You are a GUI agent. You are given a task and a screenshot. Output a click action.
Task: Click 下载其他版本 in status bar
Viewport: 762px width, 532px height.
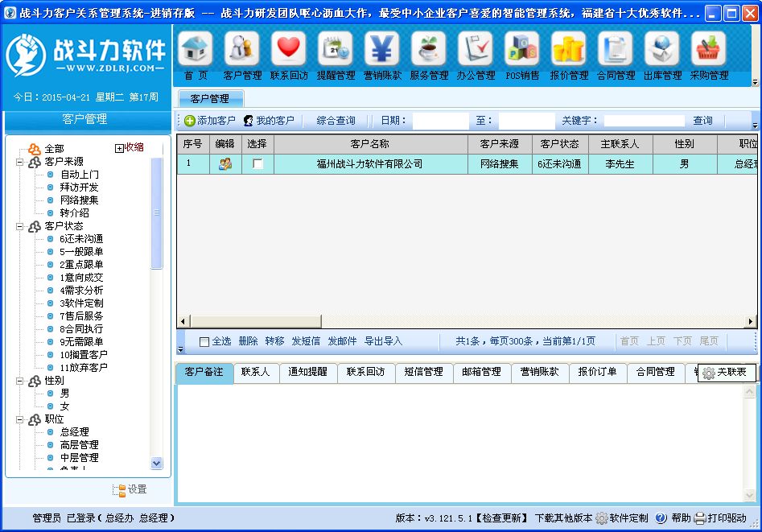tap(564, 518)
